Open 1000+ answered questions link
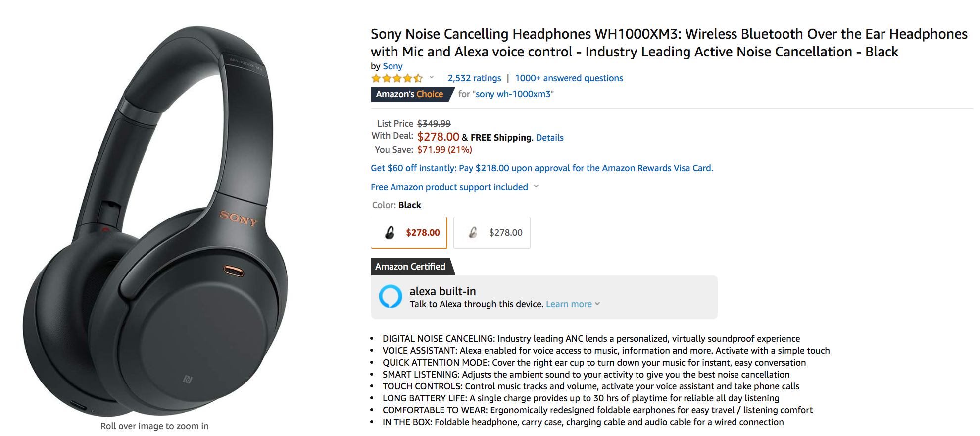980x436 pixels. click(x=569, y=78)
